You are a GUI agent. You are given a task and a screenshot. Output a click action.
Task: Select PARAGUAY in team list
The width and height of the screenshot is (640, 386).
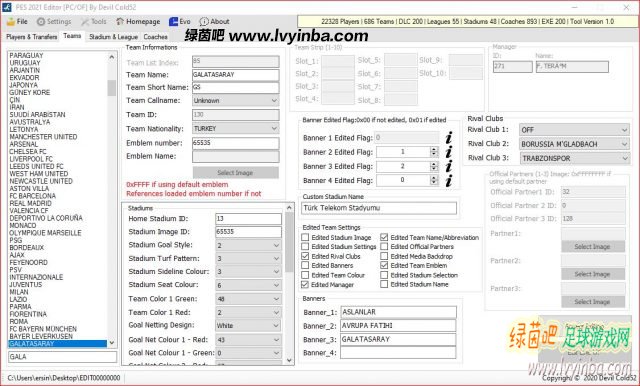pos(26,55)
